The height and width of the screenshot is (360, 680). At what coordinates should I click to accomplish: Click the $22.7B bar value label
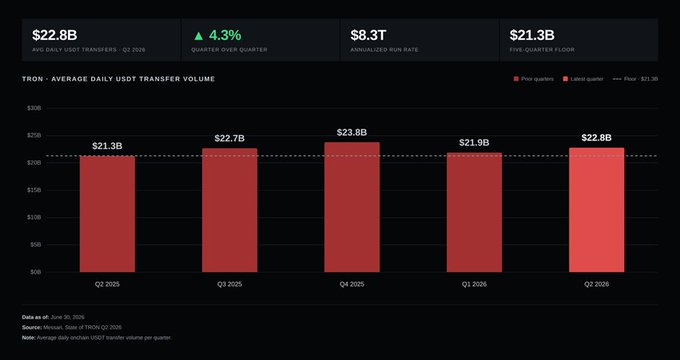pyautogui.click(x=229, y=138)
